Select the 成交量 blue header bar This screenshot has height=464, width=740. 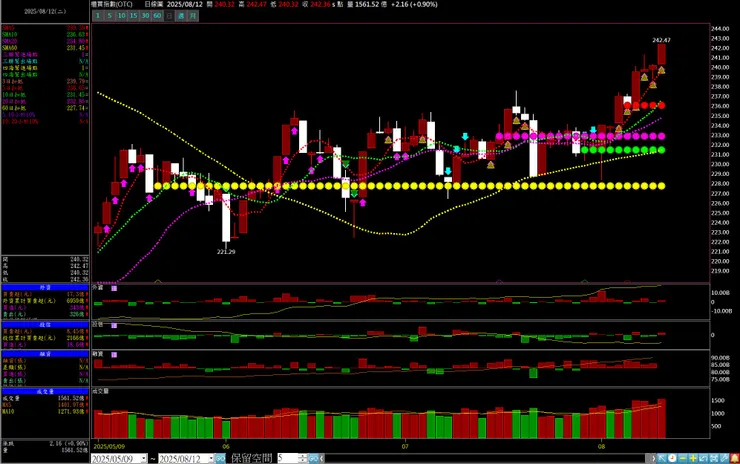tap(45, 391)
